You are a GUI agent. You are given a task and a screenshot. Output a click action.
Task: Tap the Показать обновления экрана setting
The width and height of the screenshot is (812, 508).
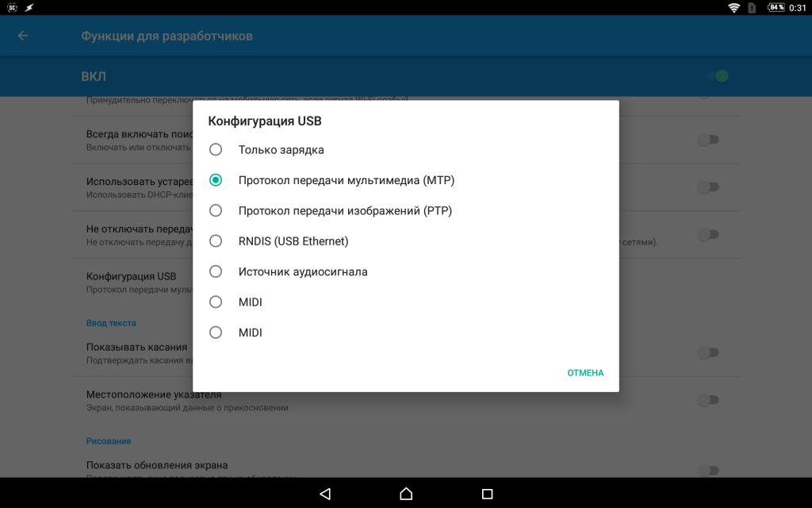point(157,466)
